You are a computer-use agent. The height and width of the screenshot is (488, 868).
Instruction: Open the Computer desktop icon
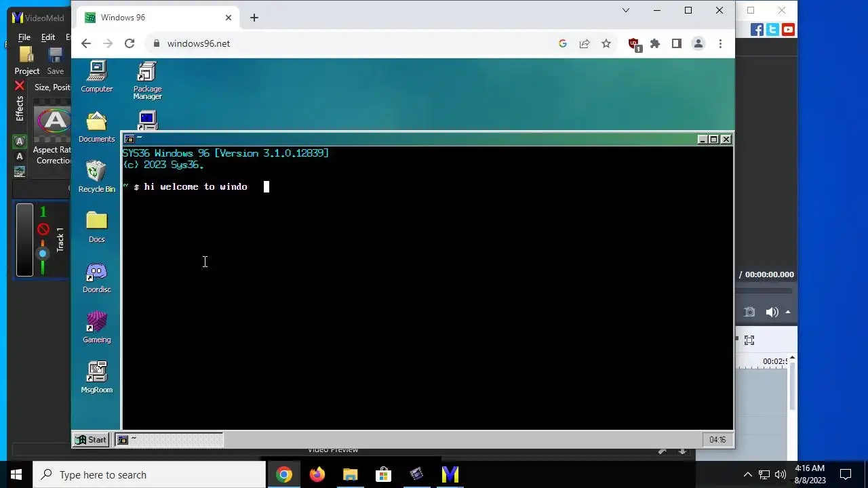tap(97, 77)
